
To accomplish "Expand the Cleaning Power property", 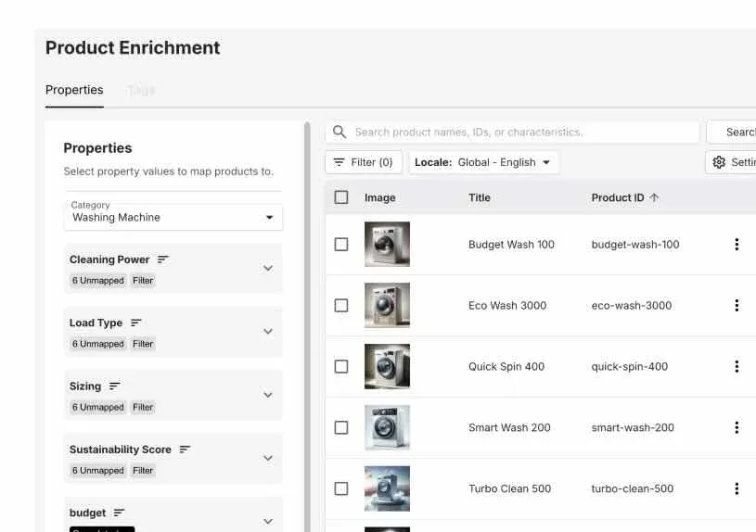I will coord(268,268).
